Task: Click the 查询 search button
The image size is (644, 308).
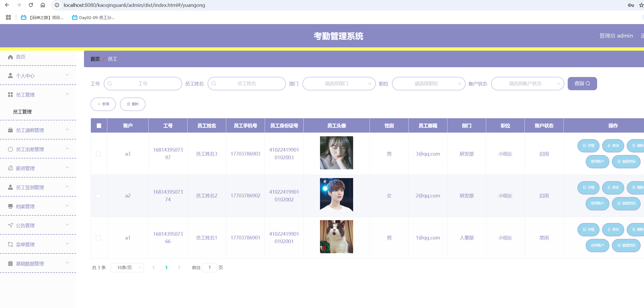Action: [x=582, y=84]
